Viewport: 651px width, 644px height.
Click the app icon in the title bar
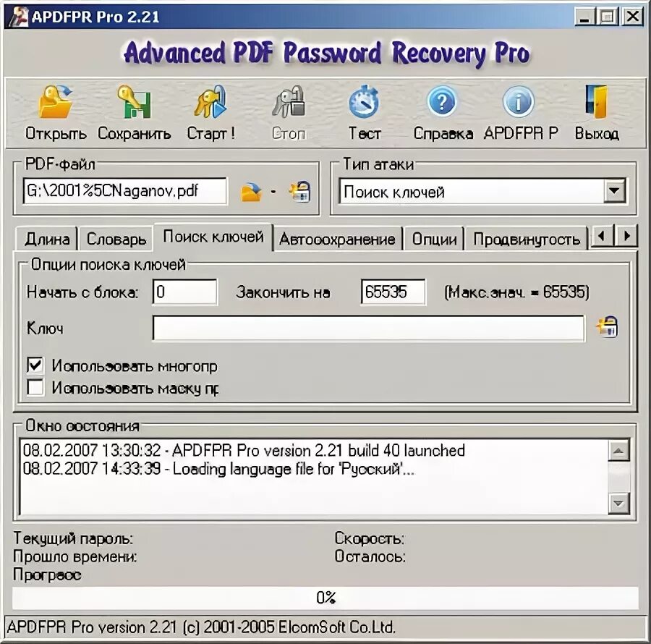pos(18,17)
